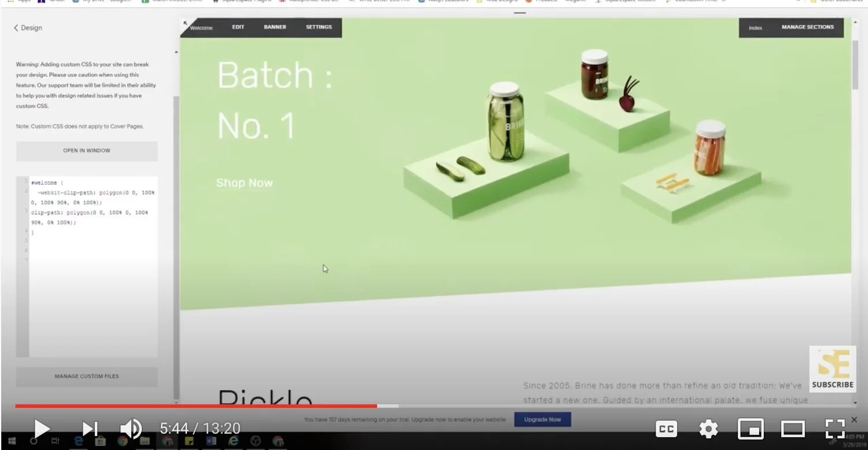Click the trial days remaining message

[405, 420]
